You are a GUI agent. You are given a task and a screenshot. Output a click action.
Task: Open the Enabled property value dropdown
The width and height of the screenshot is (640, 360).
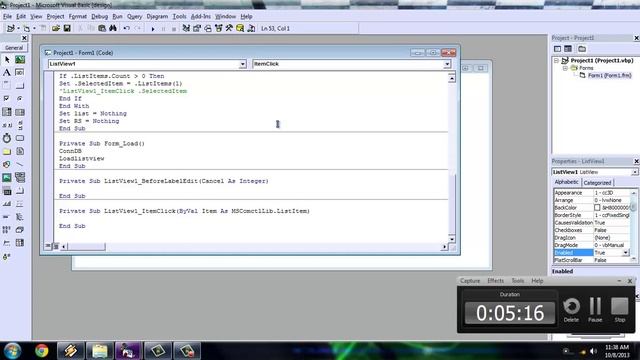[626, 253]
